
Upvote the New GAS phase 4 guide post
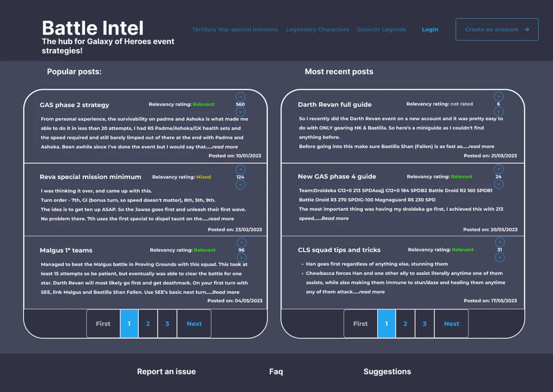click(499, 169)
